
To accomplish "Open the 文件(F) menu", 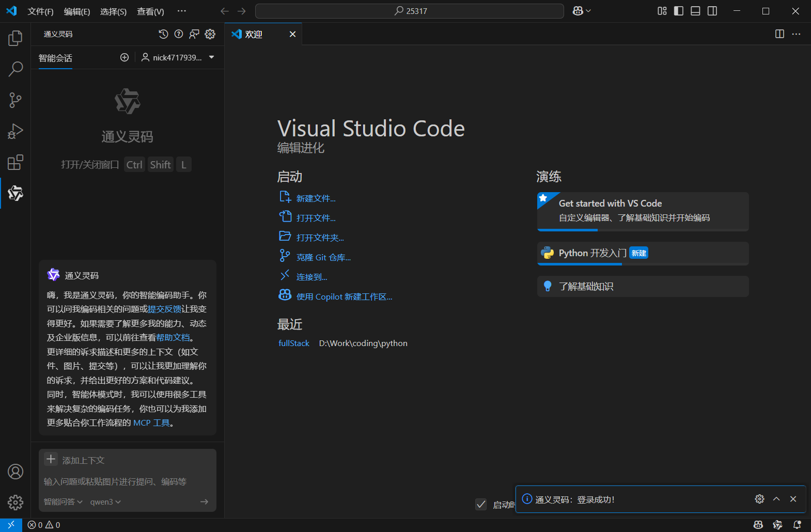I will tap(41, 11).
